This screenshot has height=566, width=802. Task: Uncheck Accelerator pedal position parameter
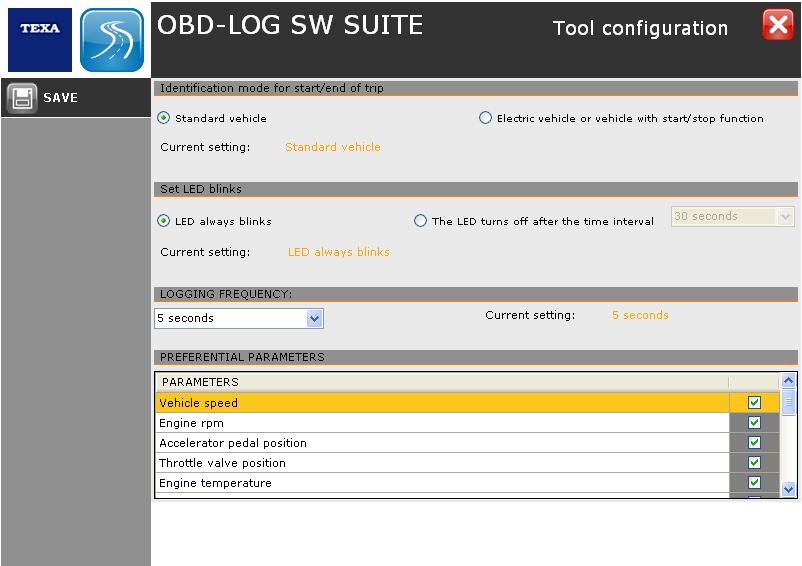(x=754, y=442)
